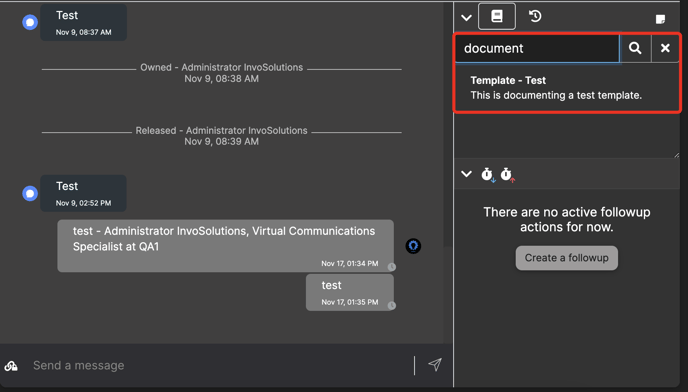
Task: Click the 'test - Administrator InvoSolutions' message bubble
Action: click(x=226, y=246)
